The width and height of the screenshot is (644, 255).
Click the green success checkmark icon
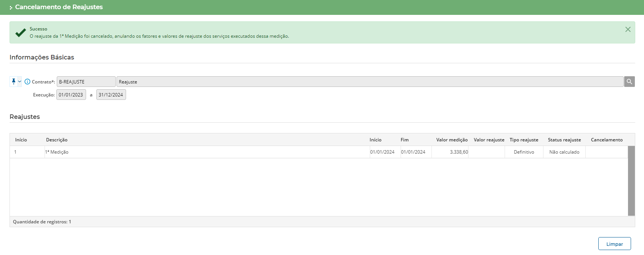coord(21,33)
